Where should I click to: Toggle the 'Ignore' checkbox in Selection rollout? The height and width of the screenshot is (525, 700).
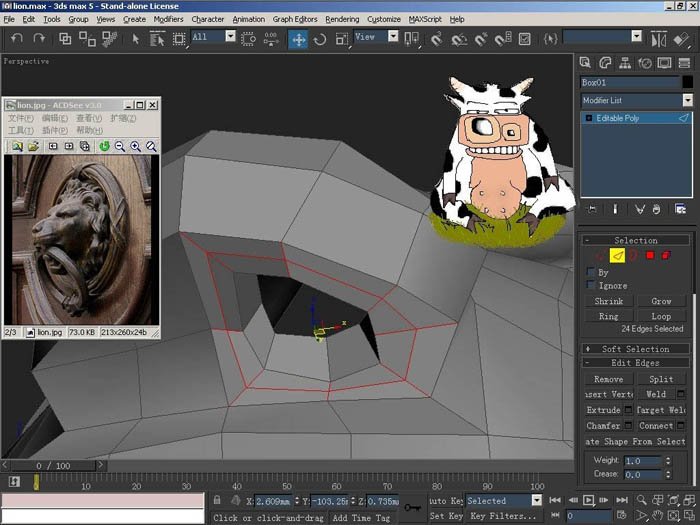591,285
